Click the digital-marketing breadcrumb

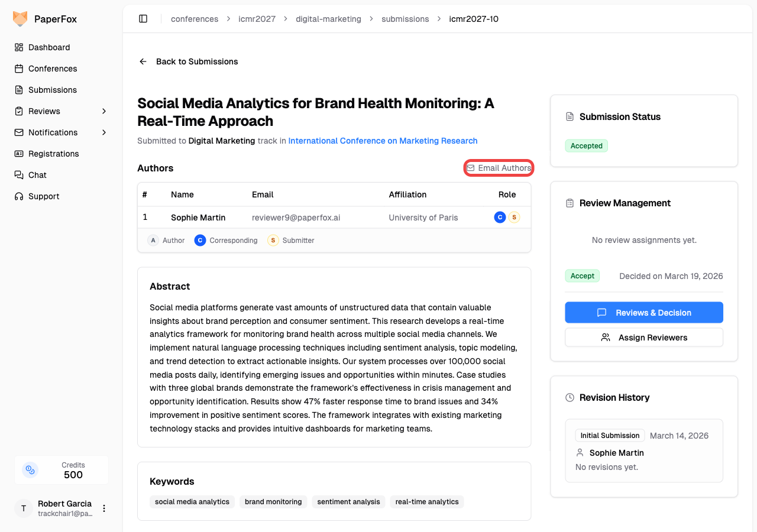[x=328, y=19]
